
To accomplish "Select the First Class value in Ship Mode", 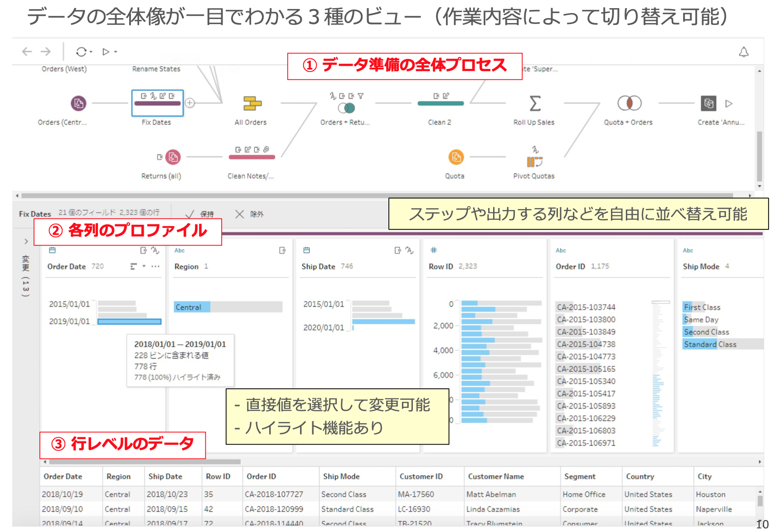I will 702,307.
